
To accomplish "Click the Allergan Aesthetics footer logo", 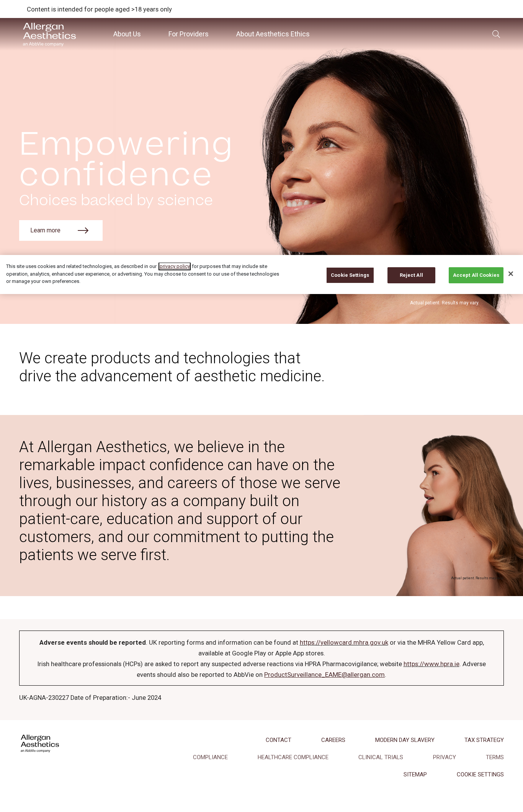I will click(40, 743).
